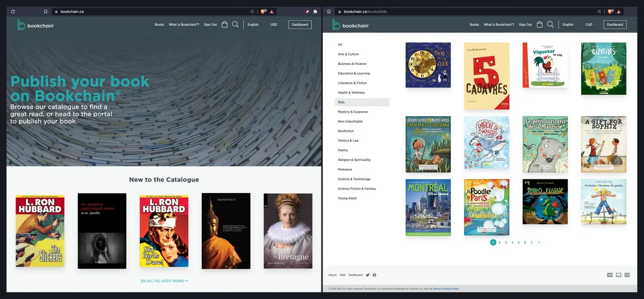Open English language selector in right window

coord(568,25)
